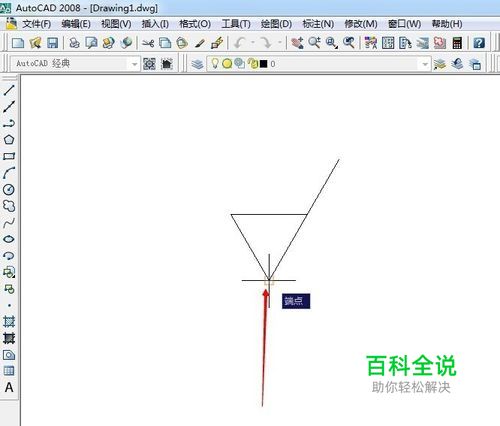Click the Layer Previous icon
The height and width of the screenshot is (426, 500).
(457, 64)
